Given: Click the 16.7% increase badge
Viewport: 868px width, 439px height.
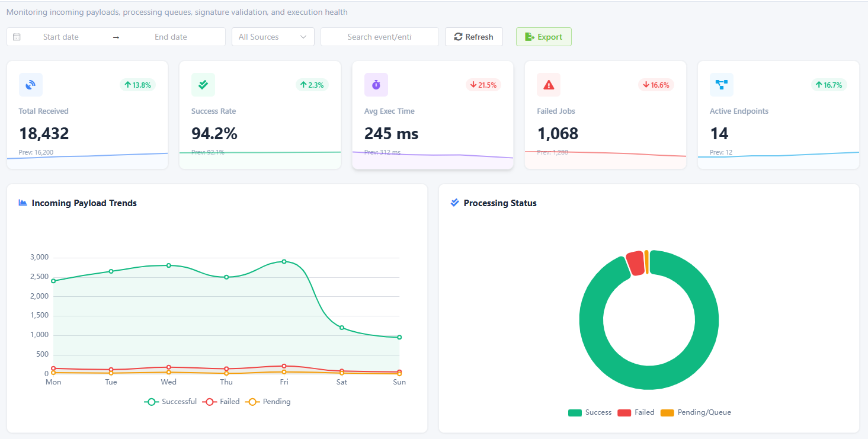Looking at the screenshot, I should 829,85.
